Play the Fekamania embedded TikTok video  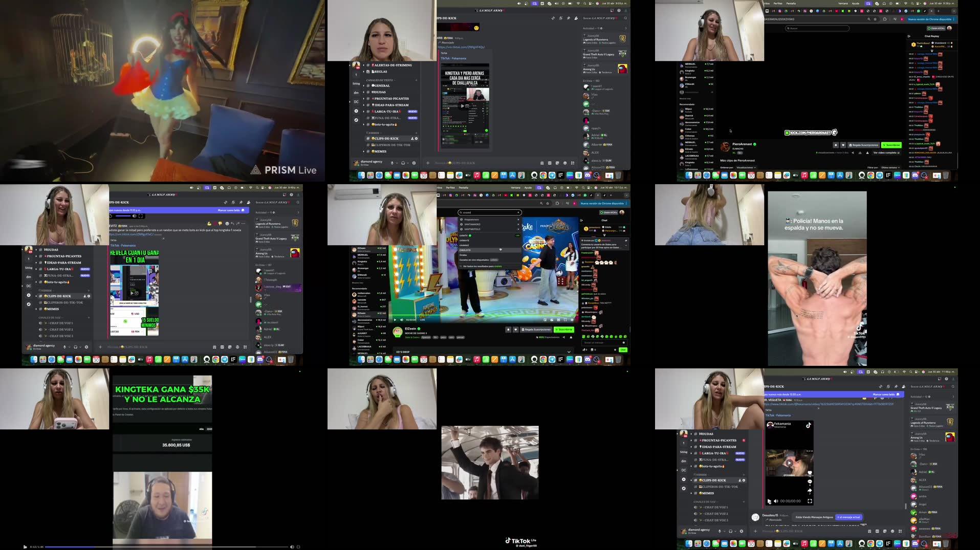point(789,463)
